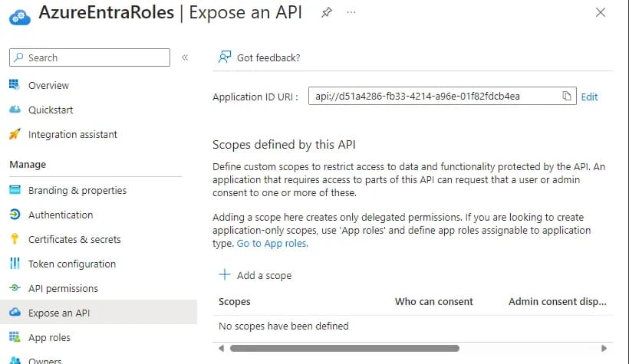Image resolution: width=629 pixels, height=364 pixels.
Task: Click the horizontal scrollbar left arrow
Action: 221,349
